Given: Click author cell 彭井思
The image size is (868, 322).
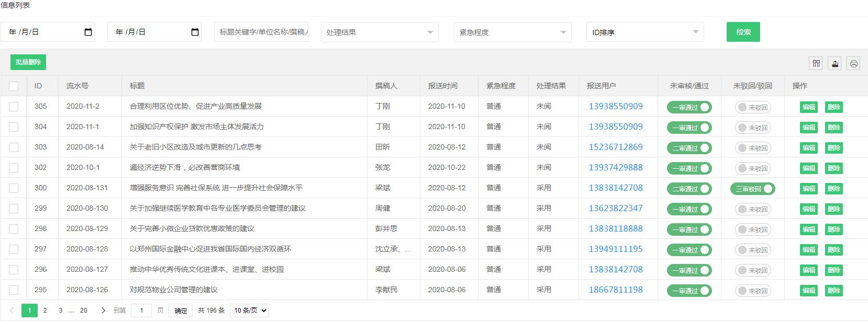Looking at the screenshot, I should point(386,229).
